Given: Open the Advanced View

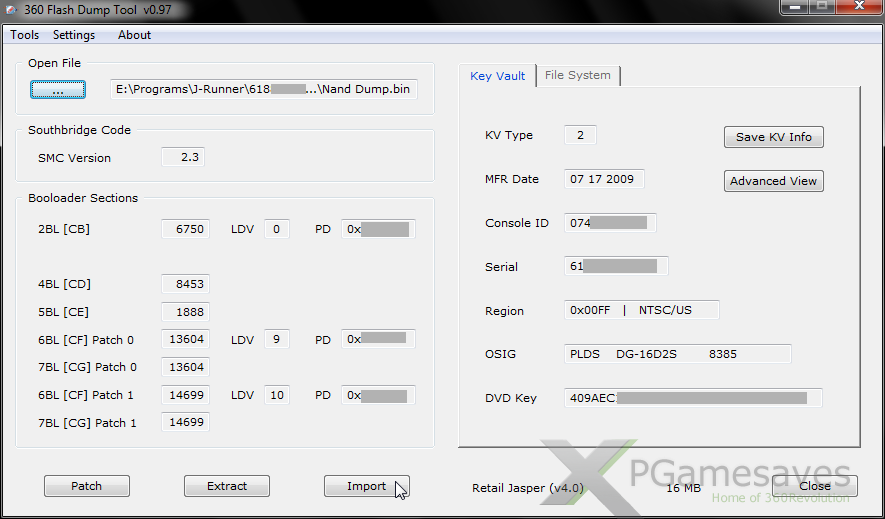Looking at the screenshot, I should click(x=773, y=181).
